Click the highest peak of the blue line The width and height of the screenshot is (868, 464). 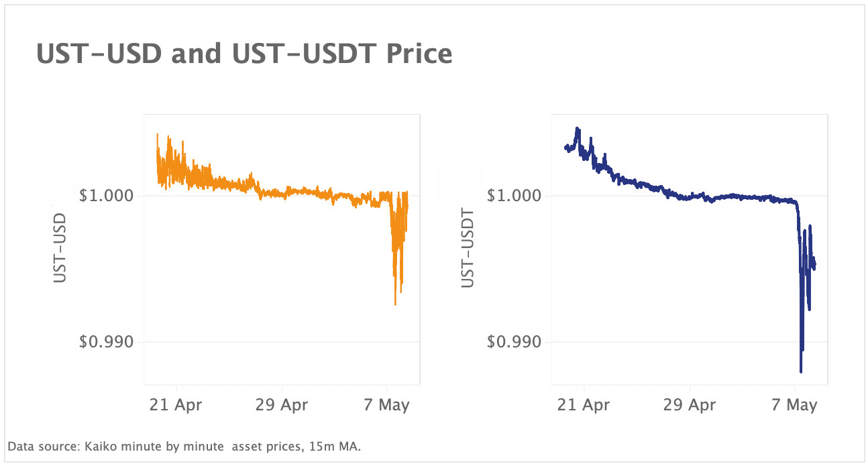(x=577, y=128)
